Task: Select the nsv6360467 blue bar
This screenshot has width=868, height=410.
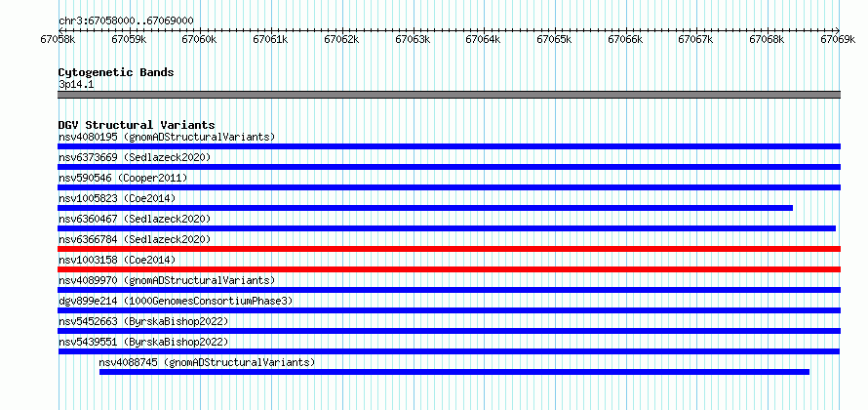Action: (x=447, y=228)
